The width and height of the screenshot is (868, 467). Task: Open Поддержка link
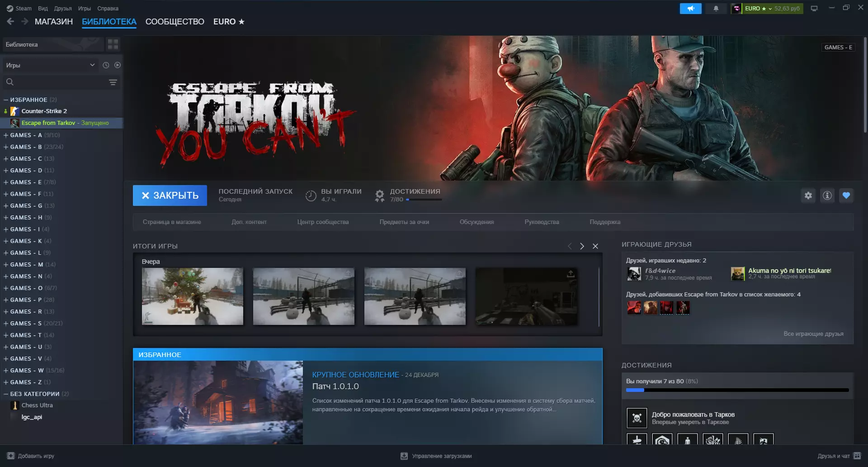(x=605, y=222)
